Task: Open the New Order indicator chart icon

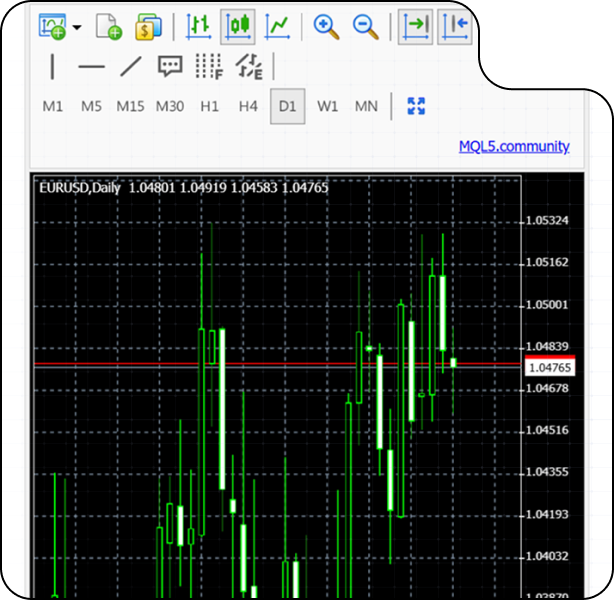Action: (52, 26)
